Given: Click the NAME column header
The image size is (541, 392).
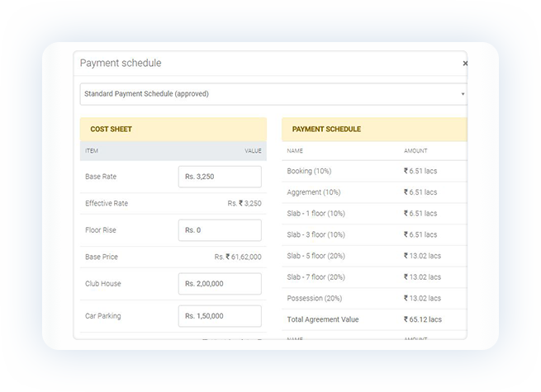Looking at the screenshot, I should click(295, 151).
